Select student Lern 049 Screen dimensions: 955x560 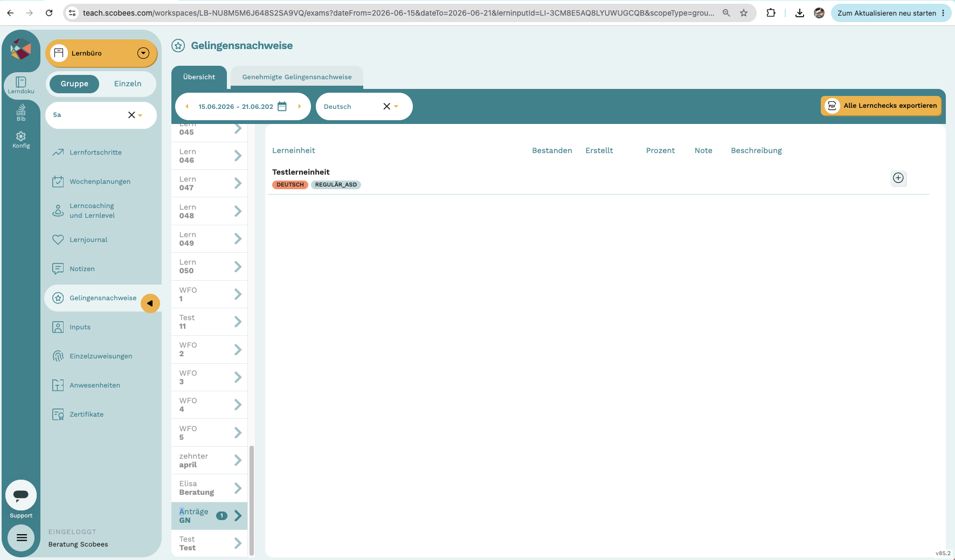[209, 239]
